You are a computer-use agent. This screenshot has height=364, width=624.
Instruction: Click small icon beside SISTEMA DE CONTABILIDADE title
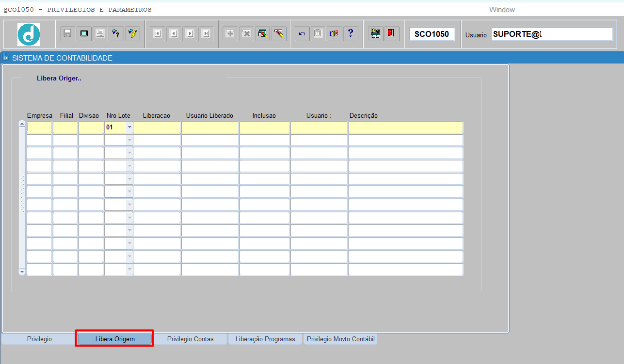click(6, 58)
